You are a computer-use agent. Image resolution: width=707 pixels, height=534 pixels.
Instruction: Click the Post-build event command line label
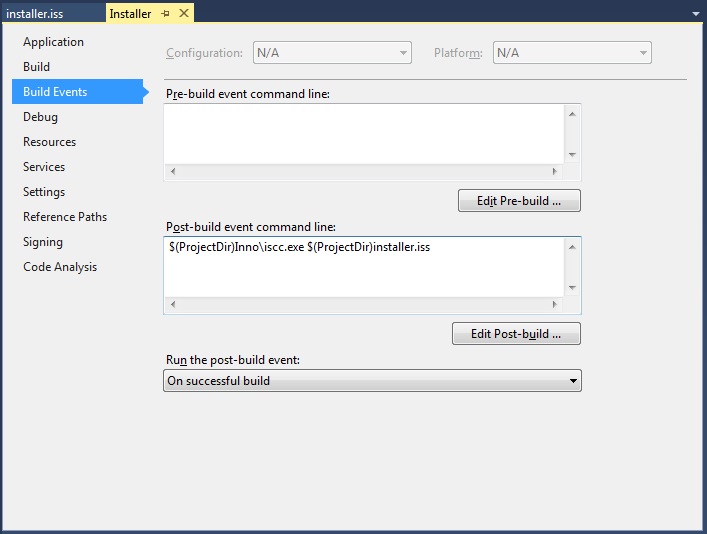point(251,227)
